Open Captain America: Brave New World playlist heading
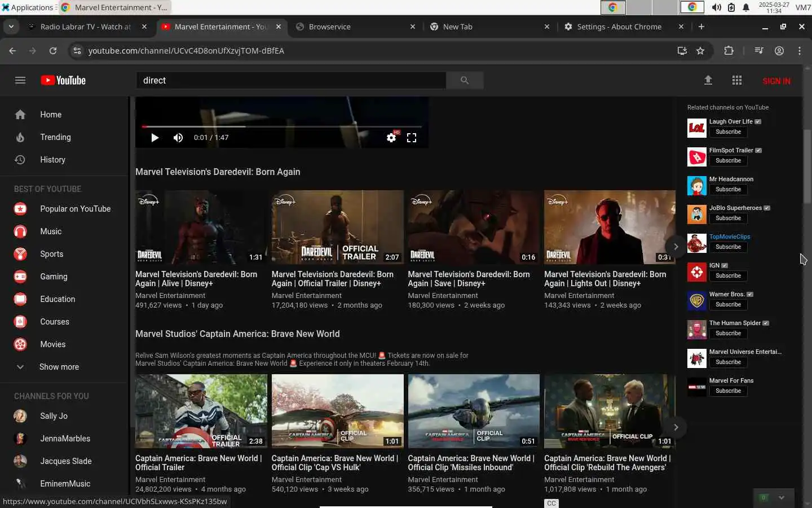This screenshot has height=508, width=812. click(x=237, y=334)
